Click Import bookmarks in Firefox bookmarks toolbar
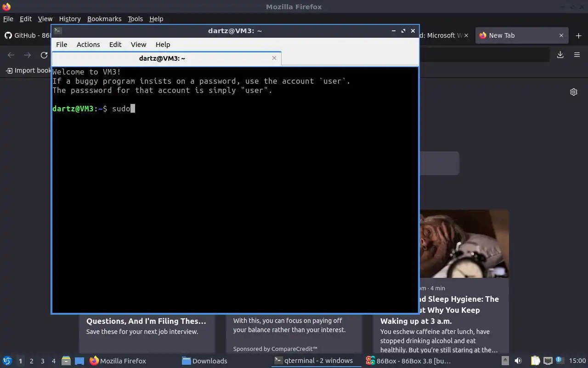This screenshot has width=588, height=368. pos(28,70)
